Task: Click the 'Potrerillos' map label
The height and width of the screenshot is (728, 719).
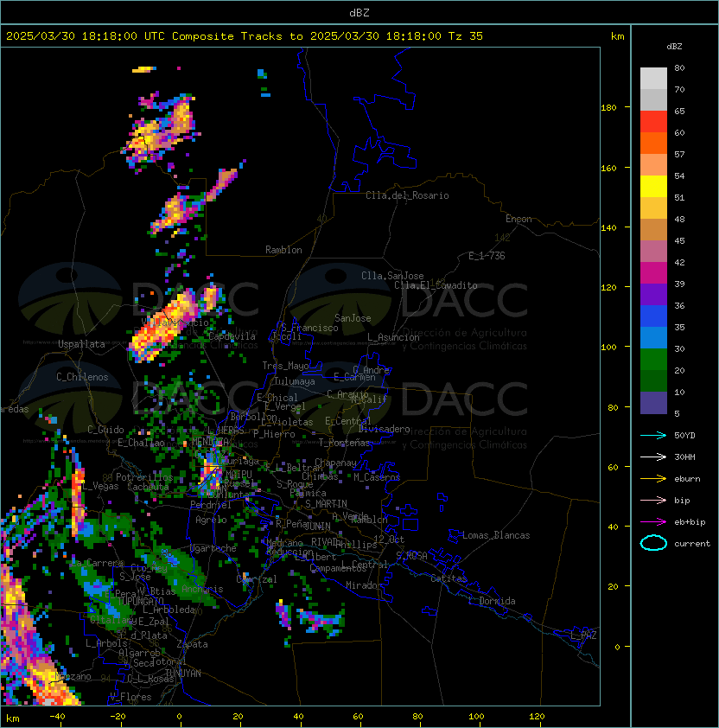Action: pyautogui.click(x=144, y=477)
